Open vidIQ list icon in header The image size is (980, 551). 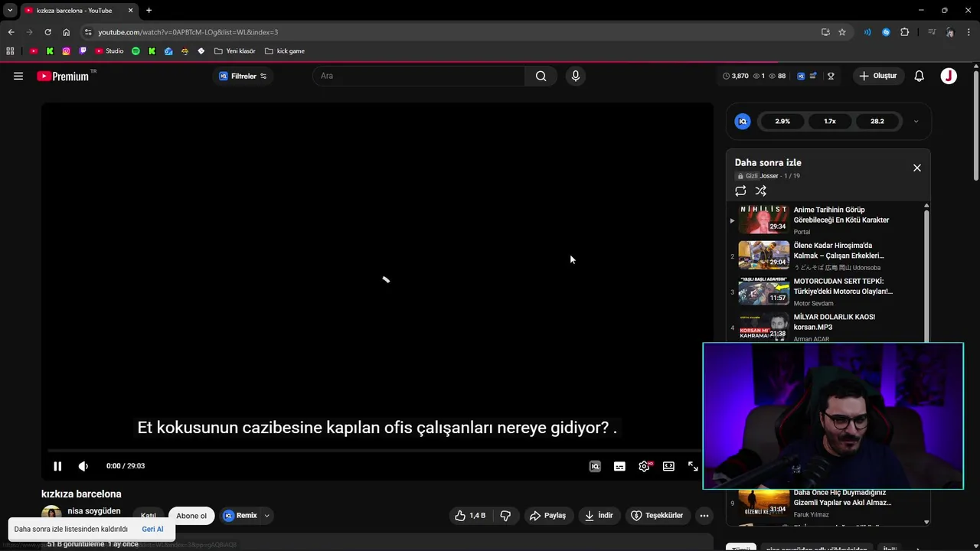(x=813, y=76)
